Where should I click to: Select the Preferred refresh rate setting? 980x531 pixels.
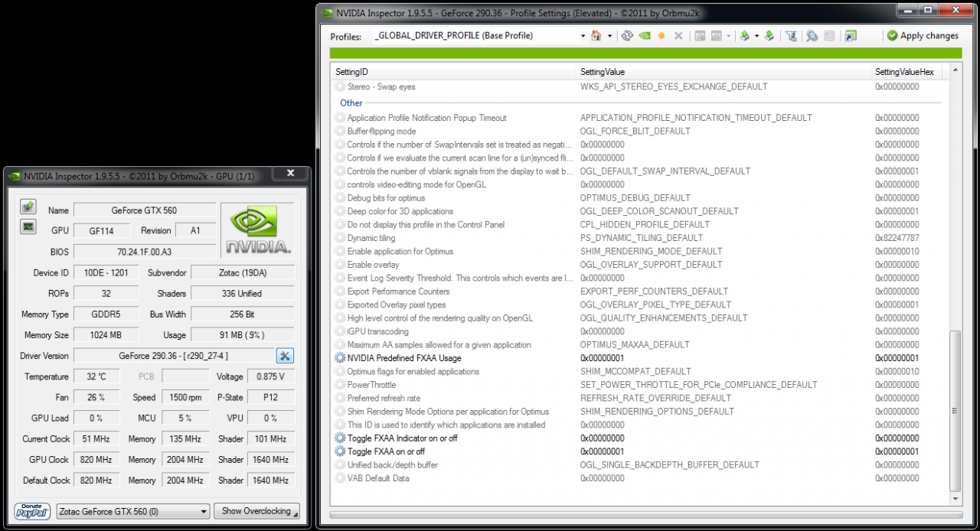coord(637,398)
